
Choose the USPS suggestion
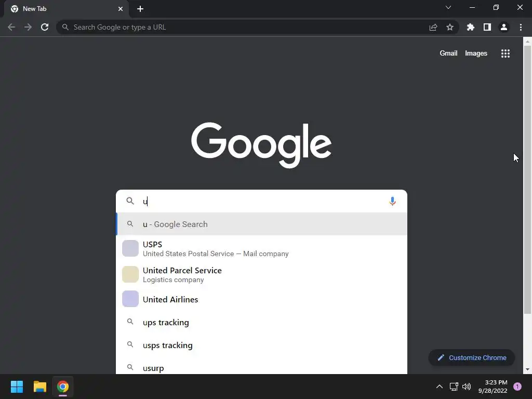pos(261,249)
